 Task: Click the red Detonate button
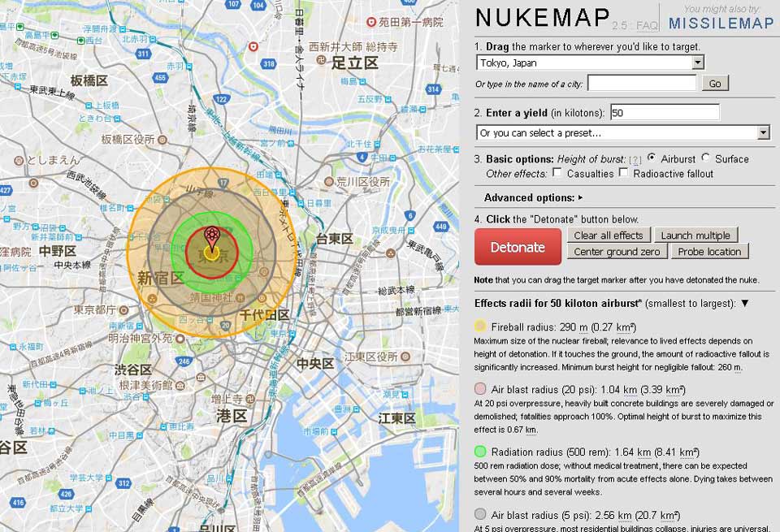(518, 247)
